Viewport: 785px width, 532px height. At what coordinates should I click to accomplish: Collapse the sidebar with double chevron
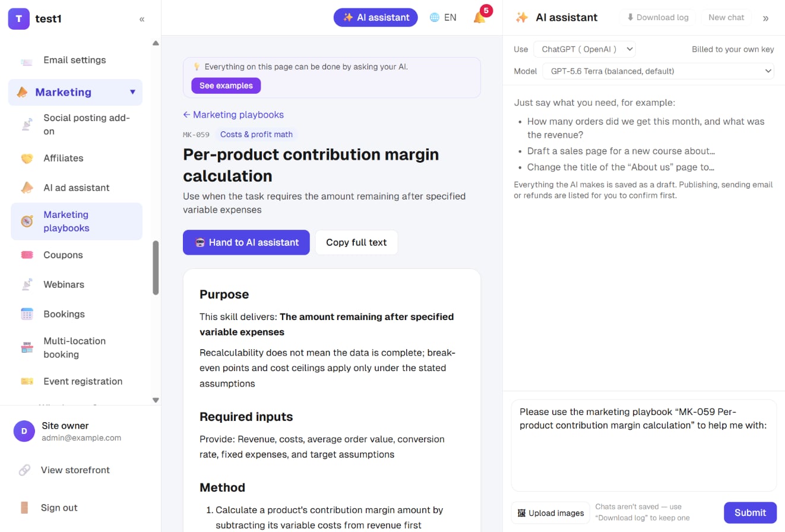[142, 19]
